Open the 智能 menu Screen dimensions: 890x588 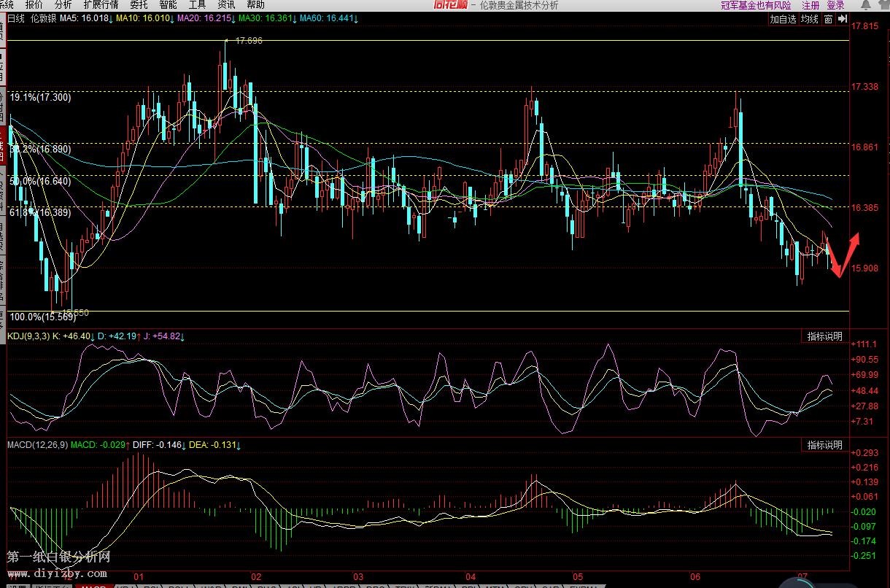(x=168, y=4)
